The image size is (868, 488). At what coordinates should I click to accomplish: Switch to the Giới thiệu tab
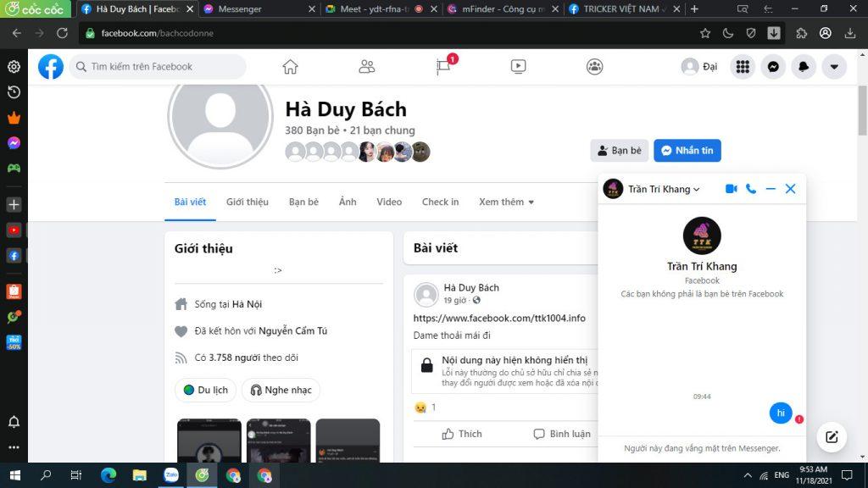247,202
